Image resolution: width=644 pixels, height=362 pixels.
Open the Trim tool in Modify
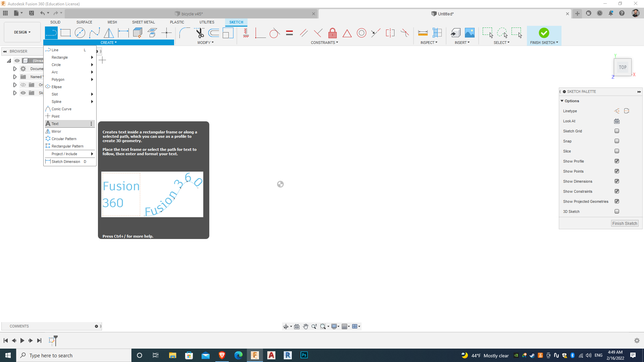pyautogui.click(x=200, y=33)
